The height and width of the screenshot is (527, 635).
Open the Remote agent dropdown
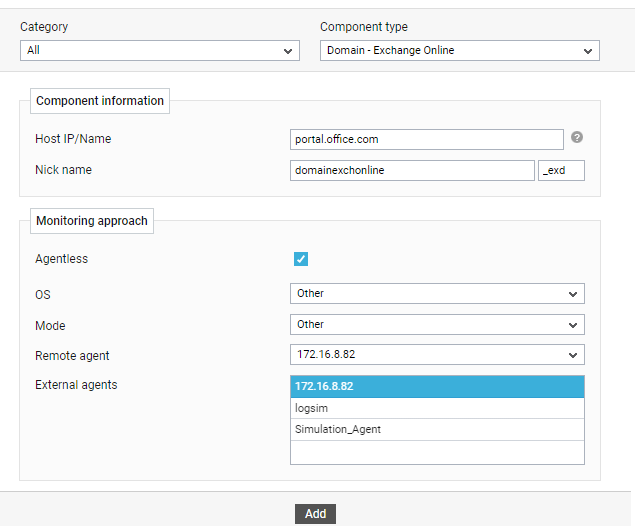(437, 354)
